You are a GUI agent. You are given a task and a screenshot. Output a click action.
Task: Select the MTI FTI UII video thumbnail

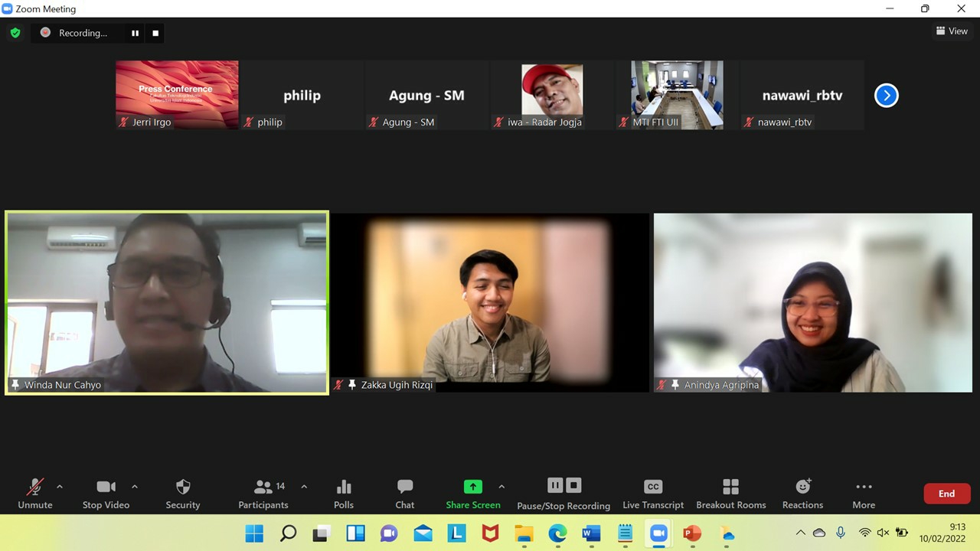tap(677, 95)
